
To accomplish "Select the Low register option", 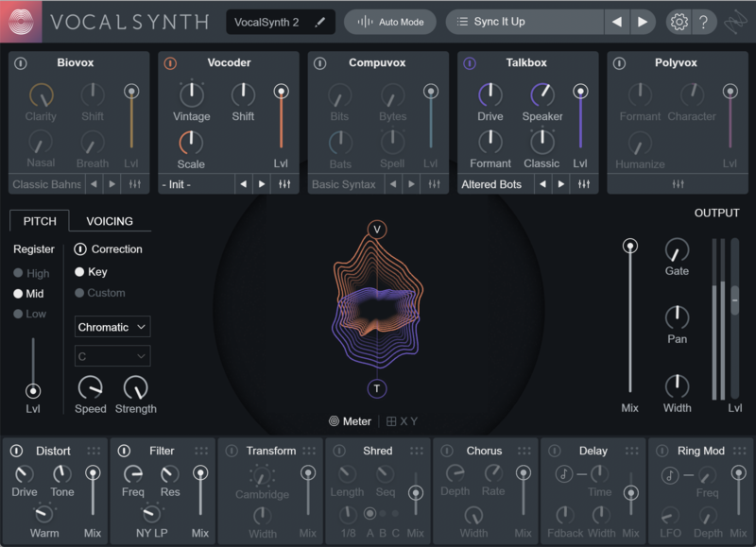I will pos(30,314).
